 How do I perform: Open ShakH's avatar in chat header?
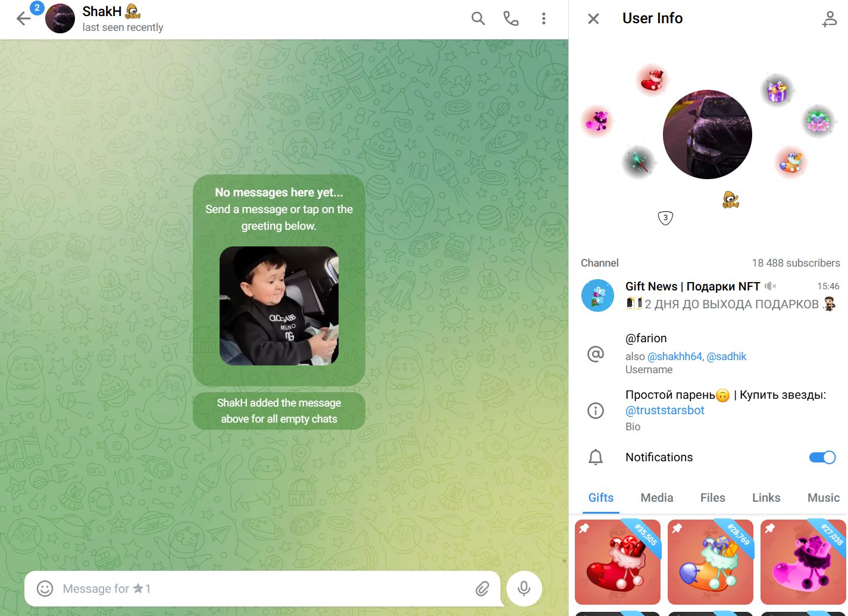pos(60,18)
